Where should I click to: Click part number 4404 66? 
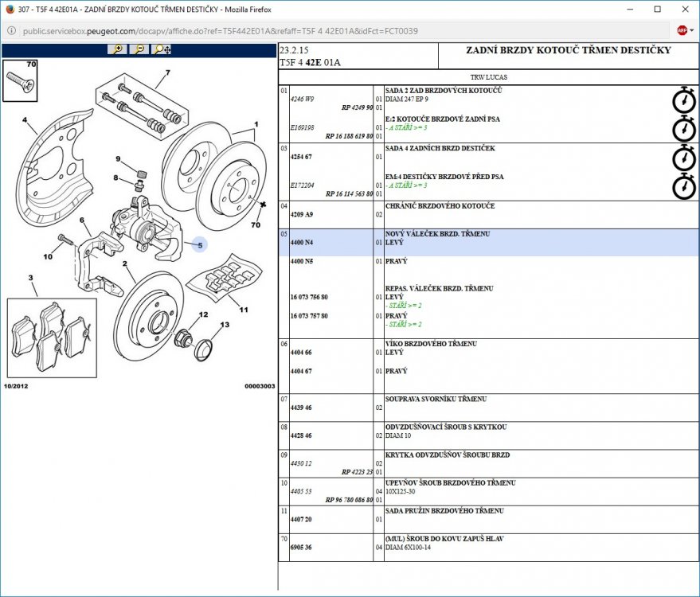pyautogui.click(x=301, y=352)
